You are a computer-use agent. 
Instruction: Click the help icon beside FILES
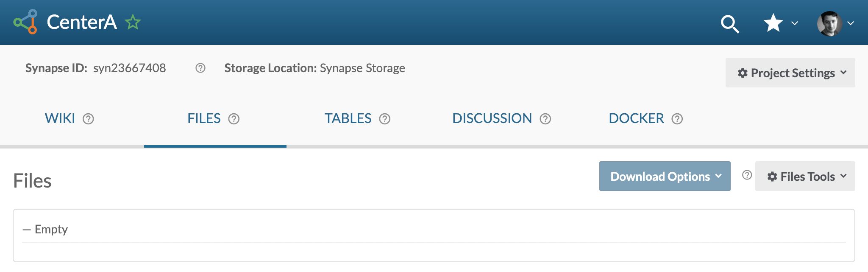[234, 119]
